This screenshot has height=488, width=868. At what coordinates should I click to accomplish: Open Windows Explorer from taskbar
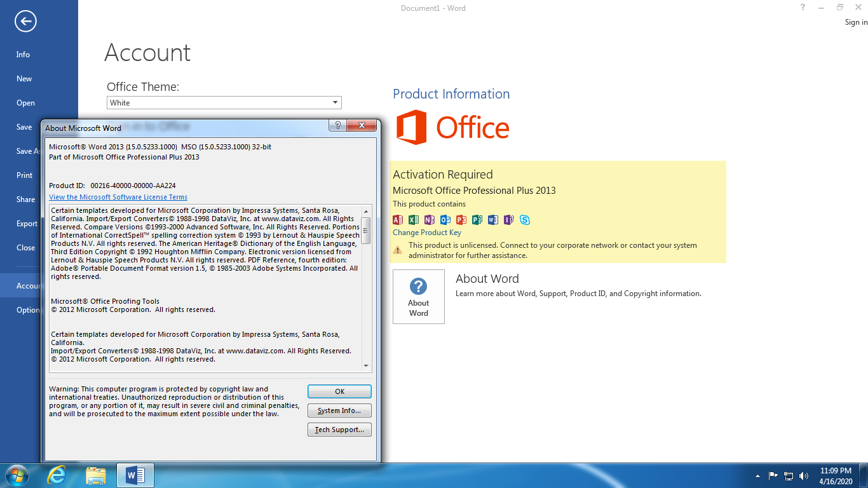(x=96, y=475)
